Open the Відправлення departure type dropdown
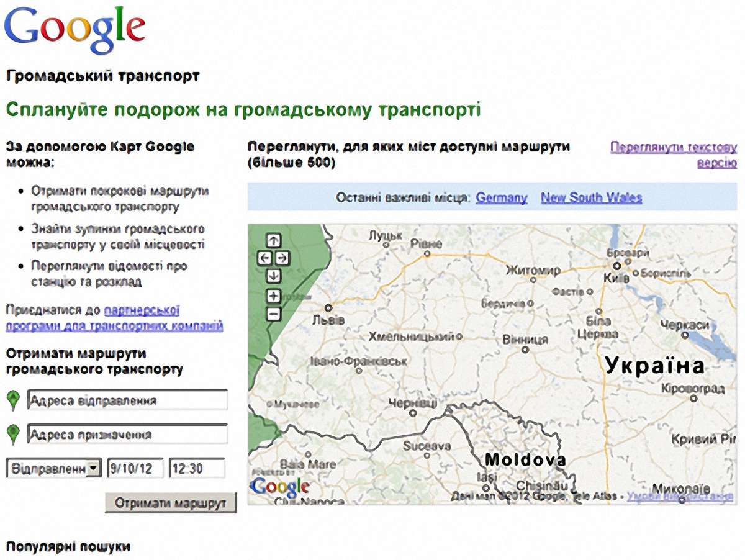The width and height of the screenshot is (745, 560). [x=53, y=469]
